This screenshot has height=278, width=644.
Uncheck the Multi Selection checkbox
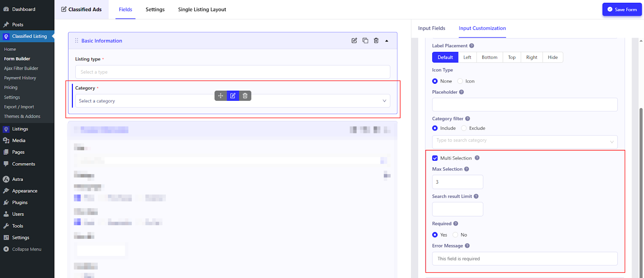pos(435,158)
